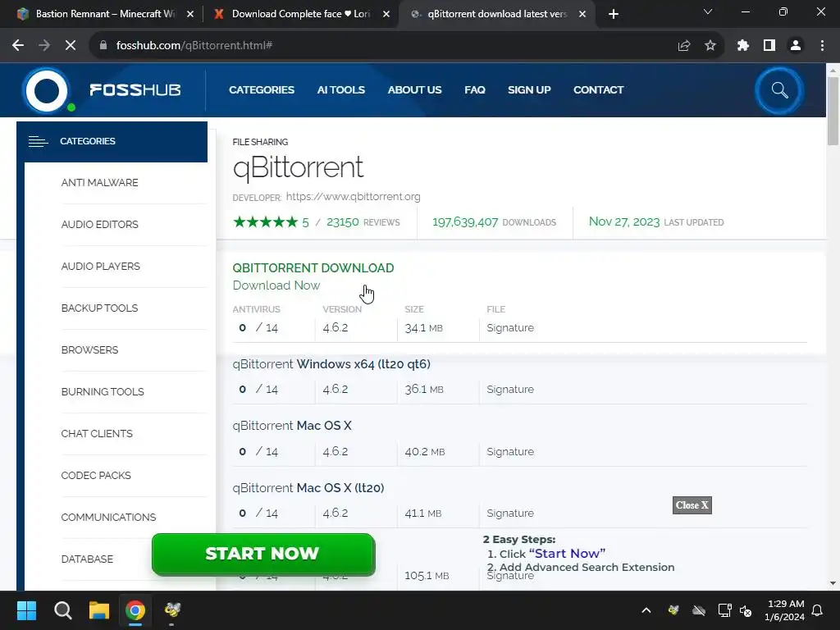
Task: Select CHAT CLIENTS category
Action: coord(97,433)
